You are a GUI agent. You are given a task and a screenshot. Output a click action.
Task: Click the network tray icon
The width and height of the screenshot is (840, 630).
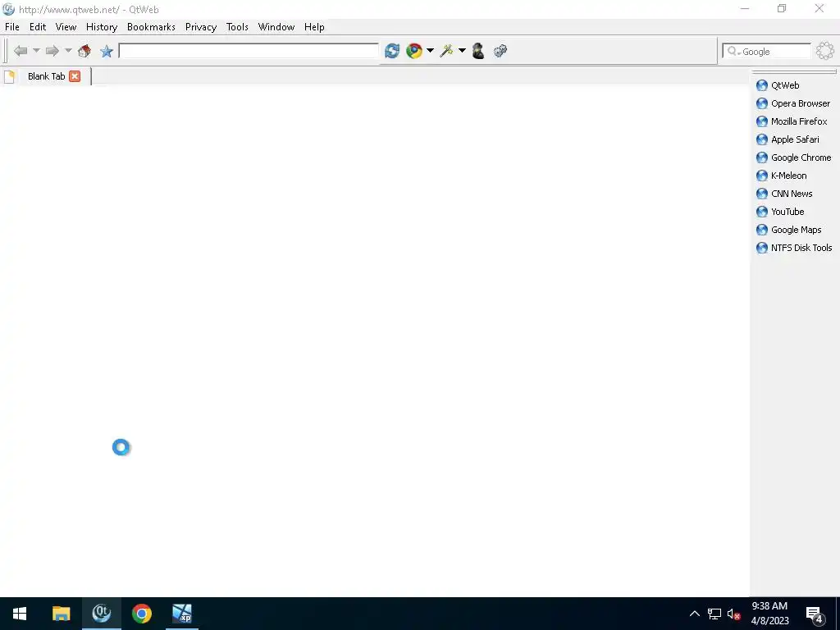(714, 614)
